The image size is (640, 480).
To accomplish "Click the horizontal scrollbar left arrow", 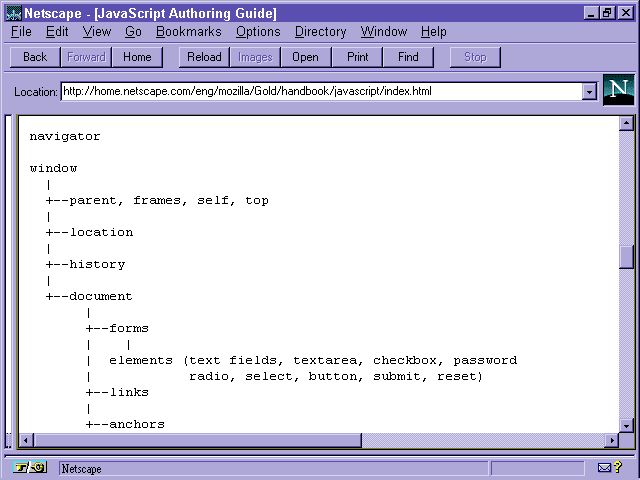I will [26, 440].
